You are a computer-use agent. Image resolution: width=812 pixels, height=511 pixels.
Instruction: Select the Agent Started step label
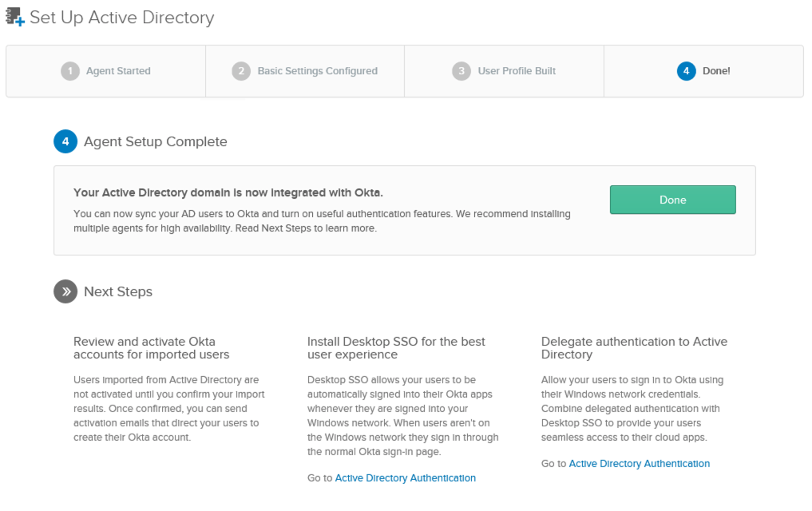[118, 71]
